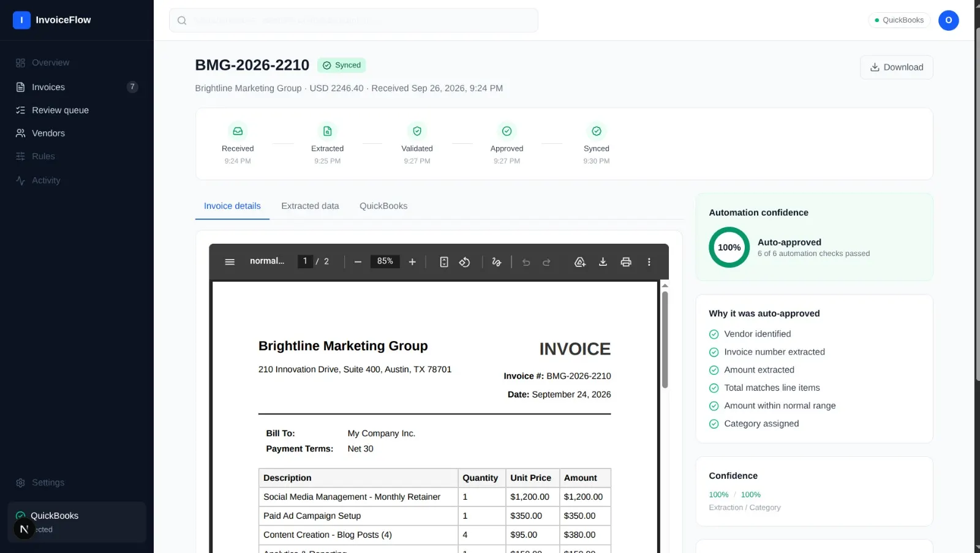Image resolution: width=980 pixels, height=553 pixels.
Task: Click the Validated step icon
Action: [417, 131]
